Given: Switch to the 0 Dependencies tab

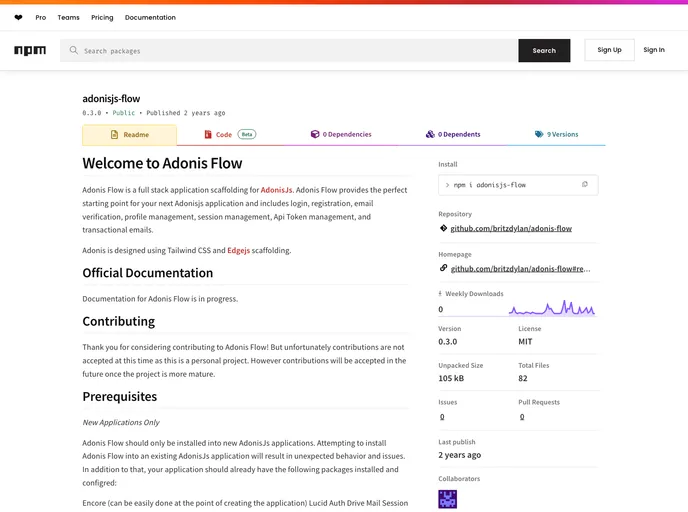Looking at the screenshot, I should [x=341, y=134].
